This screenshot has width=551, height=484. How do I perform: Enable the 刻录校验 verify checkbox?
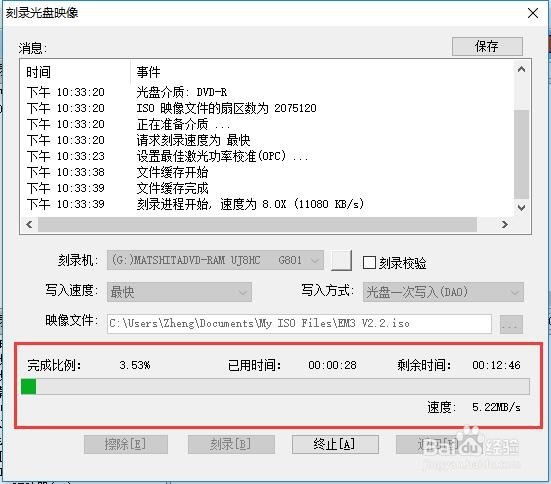[369, 263]
